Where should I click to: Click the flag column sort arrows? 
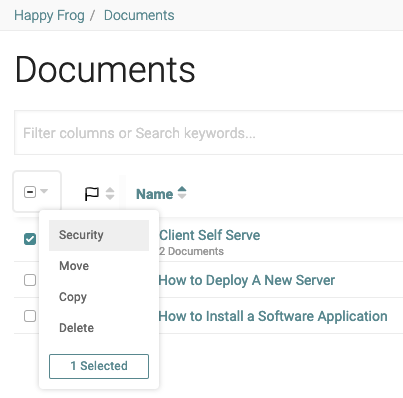[110, 194]
